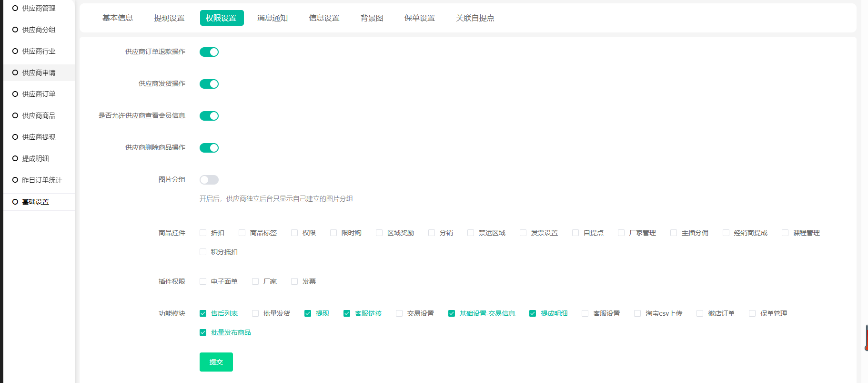The height and width of the screenshot is (383, 868).
Task: Open 供应商分组 sidebar item
Action: point(39,30)
